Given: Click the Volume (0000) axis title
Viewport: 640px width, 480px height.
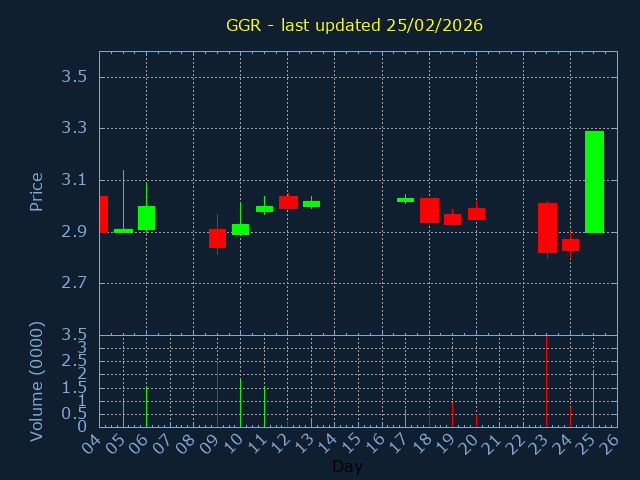Looking at the screenshot, I should pos(37,380).
